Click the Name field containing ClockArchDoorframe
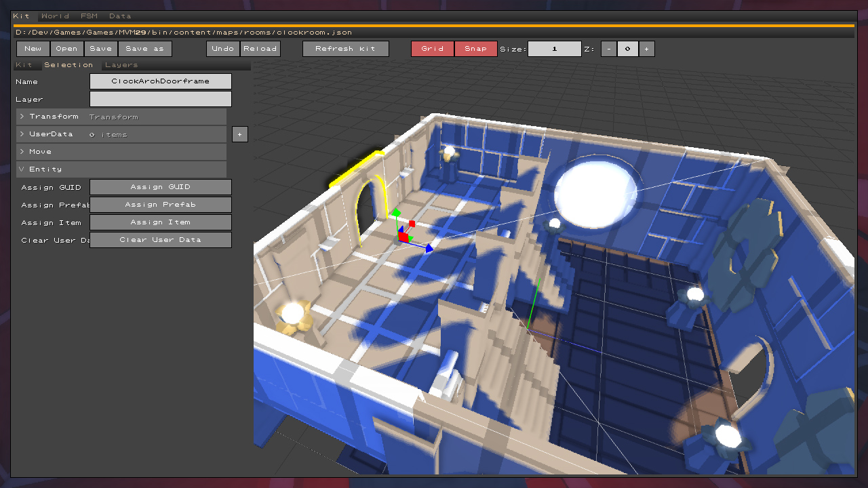 [x=161, y=81]
